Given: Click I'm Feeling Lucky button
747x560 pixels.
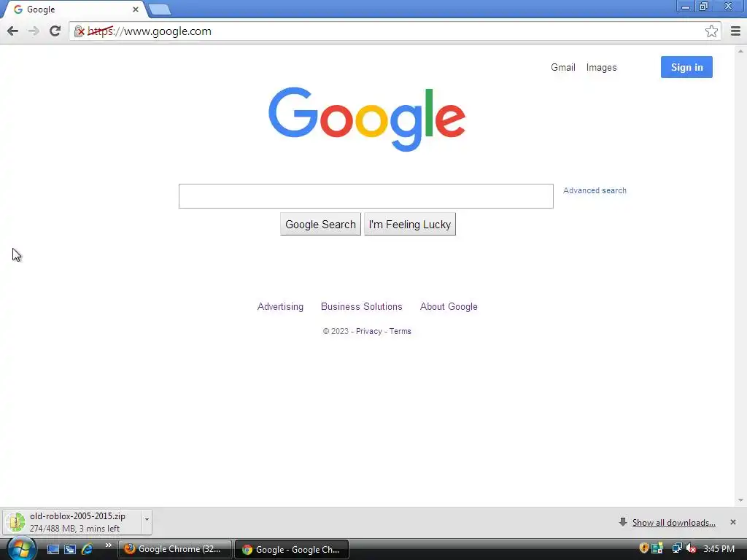Looking at the screenshot, I should click(410, 225).
